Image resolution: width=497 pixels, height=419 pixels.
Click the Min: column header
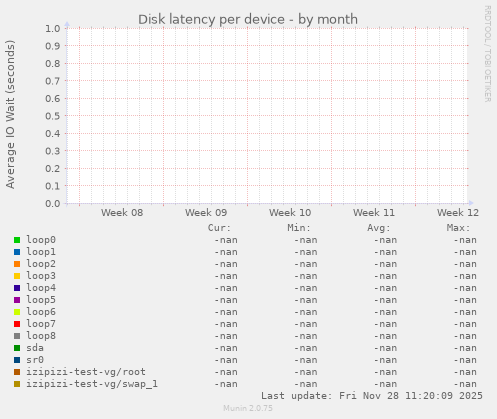(x=299, y=228)
